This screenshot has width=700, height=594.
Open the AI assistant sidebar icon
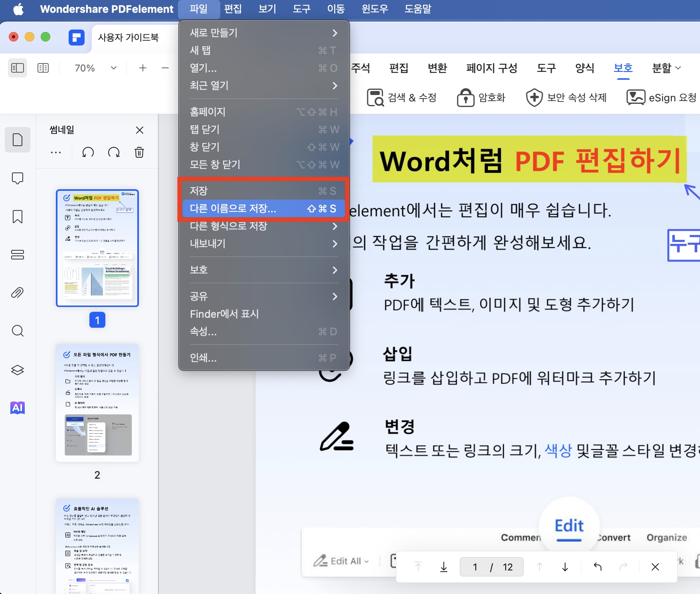point(18,408)
